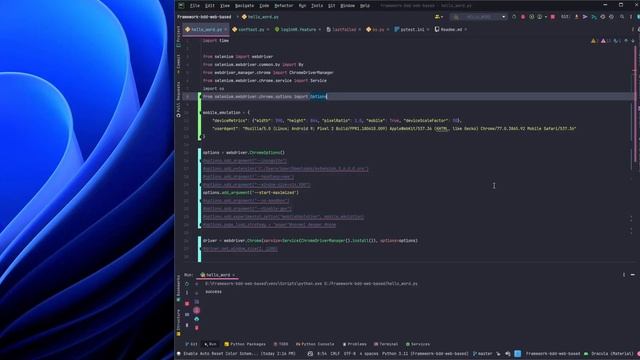Click hello_word.py breadcrumb in navigation bar

260,17
